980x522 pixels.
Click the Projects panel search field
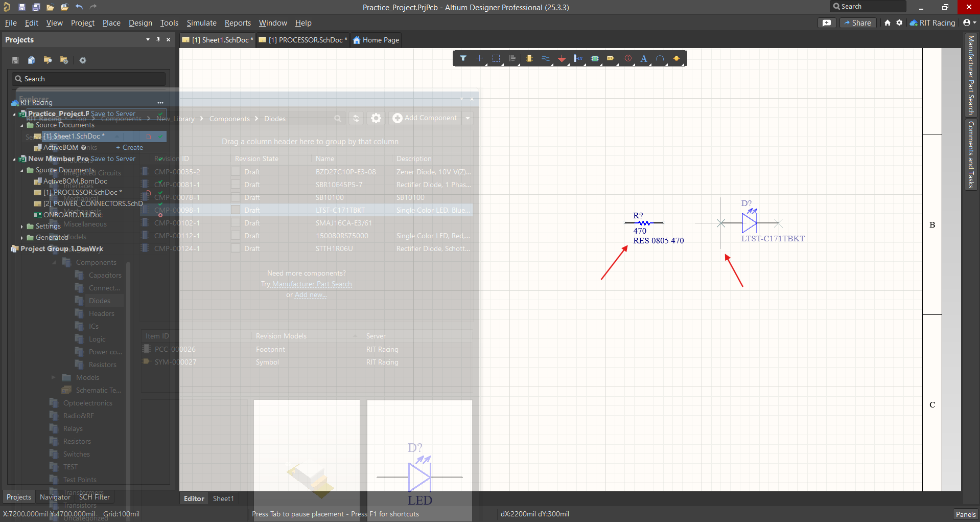tap(89, 79)
